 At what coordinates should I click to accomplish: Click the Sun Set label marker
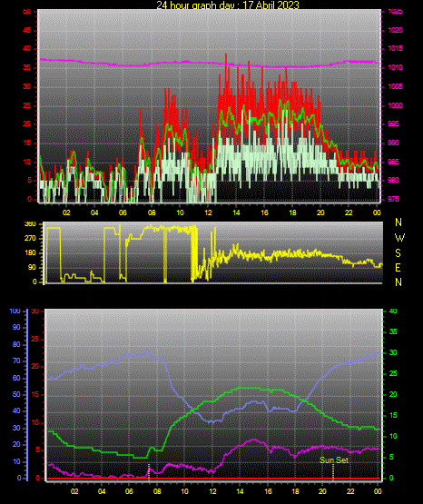click(x=334, y=460)
